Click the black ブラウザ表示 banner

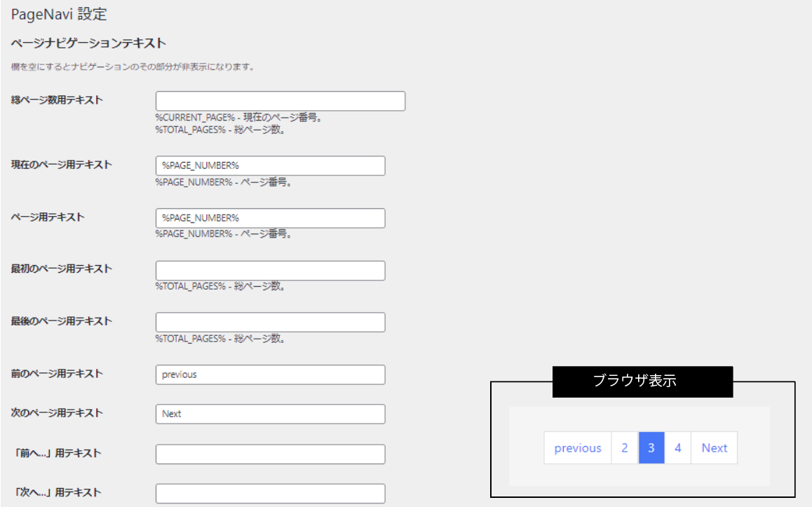[x=642, y=381]
